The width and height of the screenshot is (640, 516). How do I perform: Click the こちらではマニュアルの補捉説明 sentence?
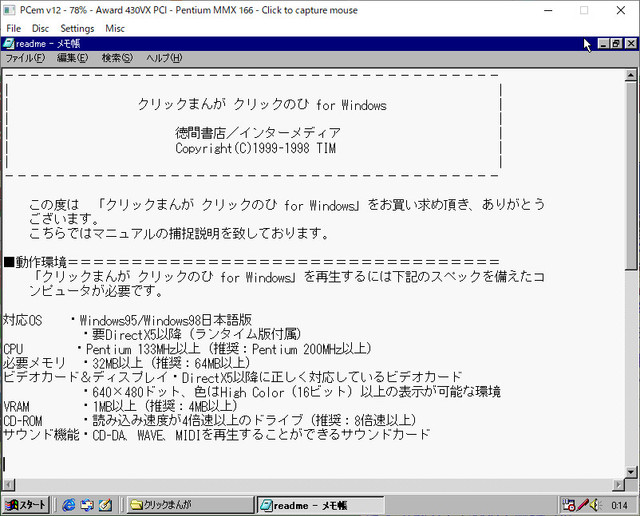click(179, 234)
